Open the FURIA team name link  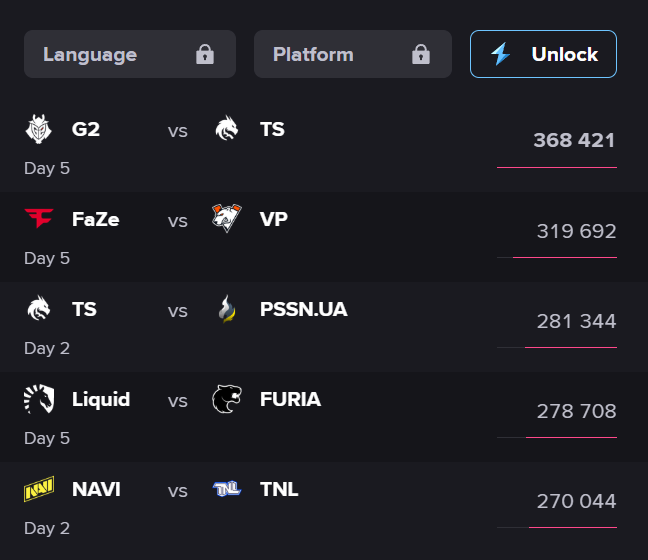(290, 399)
